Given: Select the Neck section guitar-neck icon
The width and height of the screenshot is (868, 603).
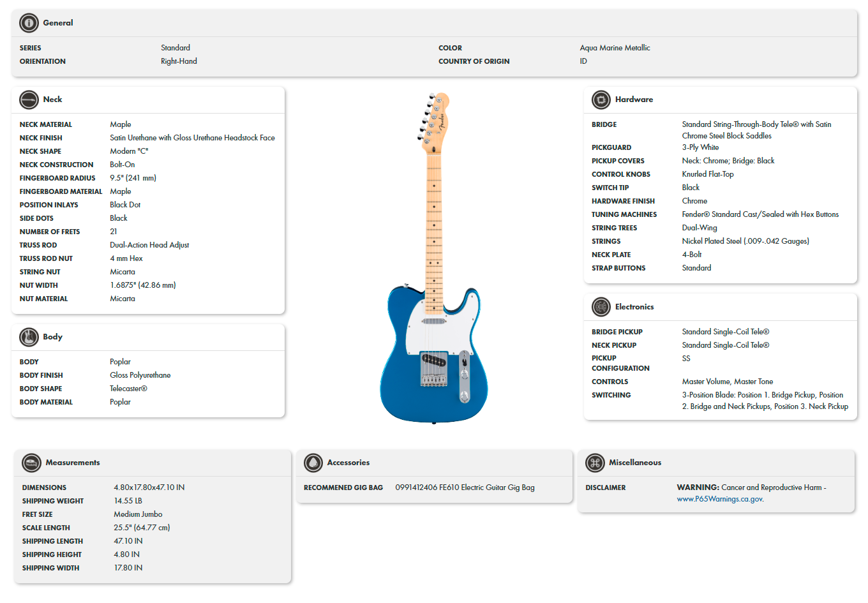Looking at the screenshot, I should 28,100.
